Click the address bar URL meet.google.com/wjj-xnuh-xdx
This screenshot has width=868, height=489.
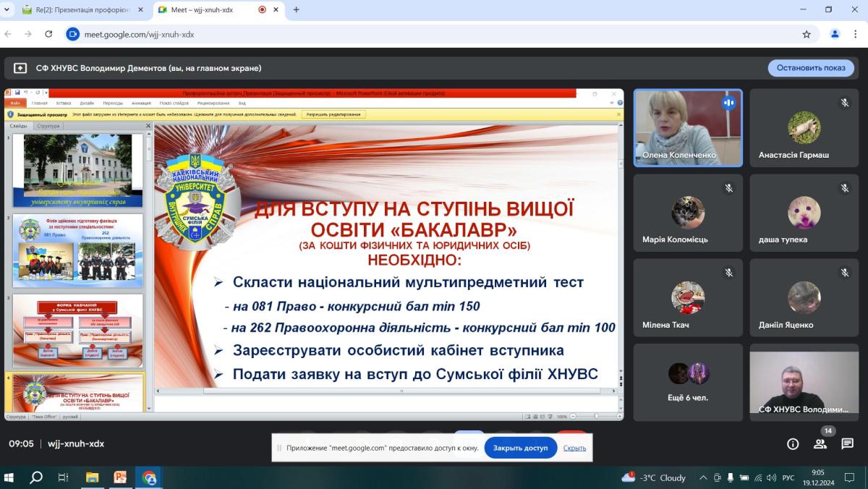point(139,34)
